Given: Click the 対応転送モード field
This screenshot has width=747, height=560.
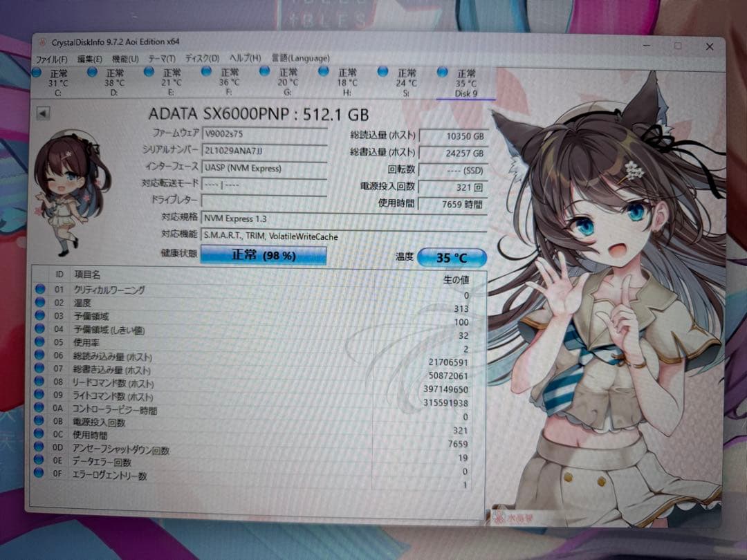Looking at the screenshot, I should coord(264,185).
